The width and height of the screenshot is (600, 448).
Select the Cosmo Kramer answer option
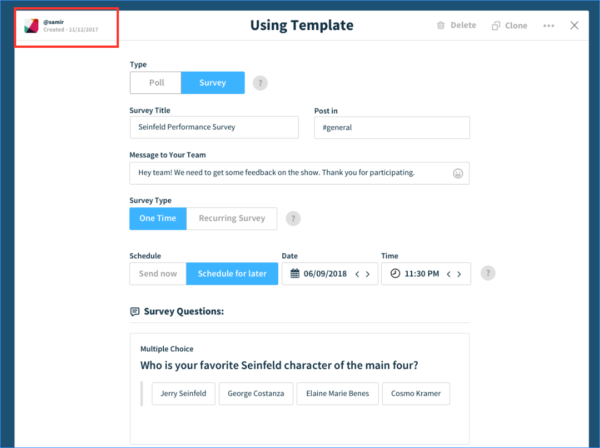416,393
